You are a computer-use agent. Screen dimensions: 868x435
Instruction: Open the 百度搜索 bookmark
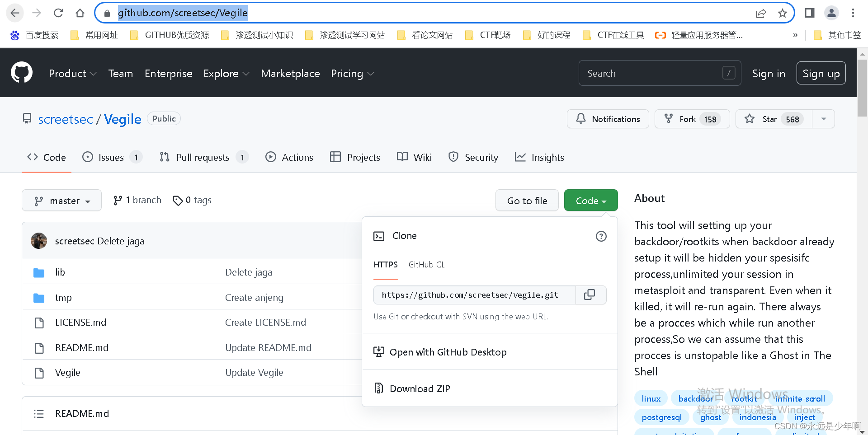(x=35, y=35)
